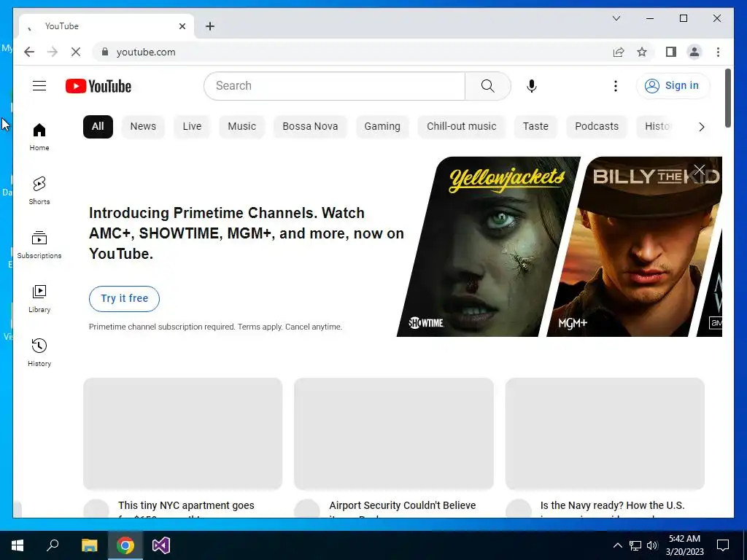Image resolution: width=747 pixels, height=560 pixels.
Task: Click 'This tiny NYC apartment goes' title
Action: (x=186, y=505)
